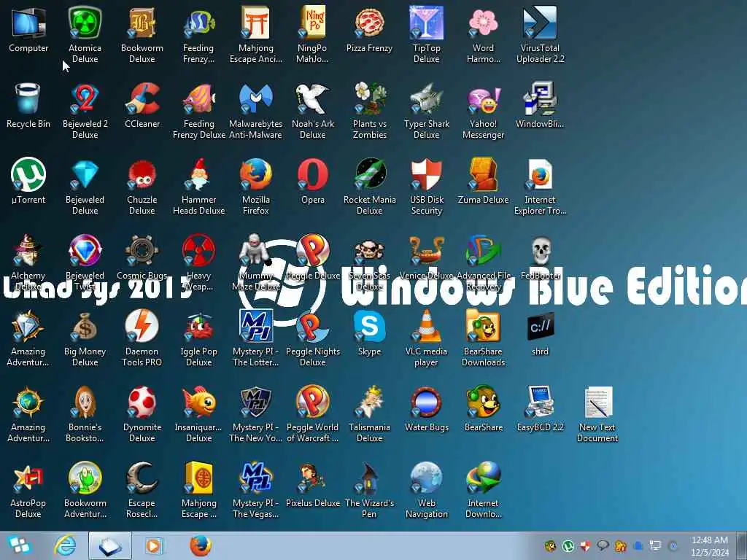Select the Internet Download Manager icon
Screen dimensions: 747x560
coord(483,489)
